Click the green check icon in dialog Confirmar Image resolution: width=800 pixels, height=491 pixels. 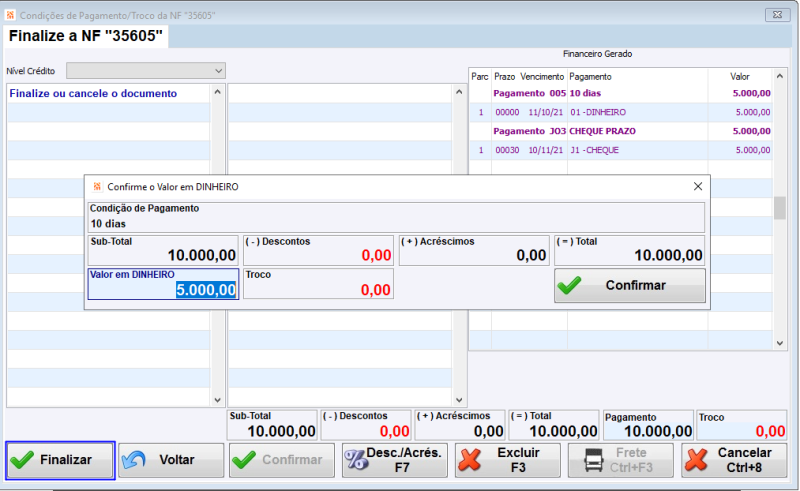569,285
